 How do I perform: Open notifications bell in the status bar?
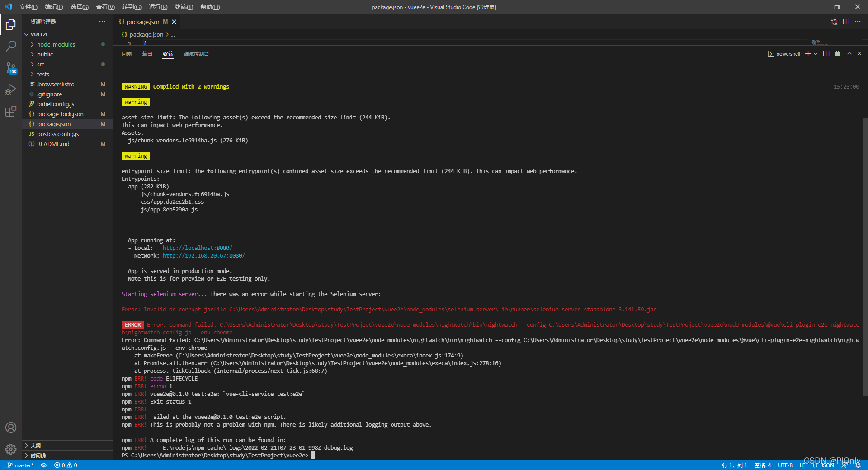point(857,465)
